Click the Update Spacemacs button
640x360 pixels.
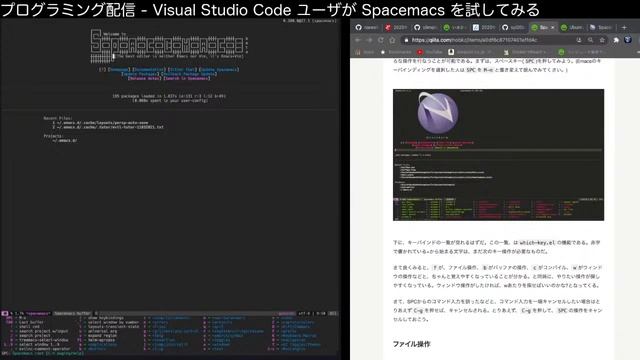(x=219, y=69)
